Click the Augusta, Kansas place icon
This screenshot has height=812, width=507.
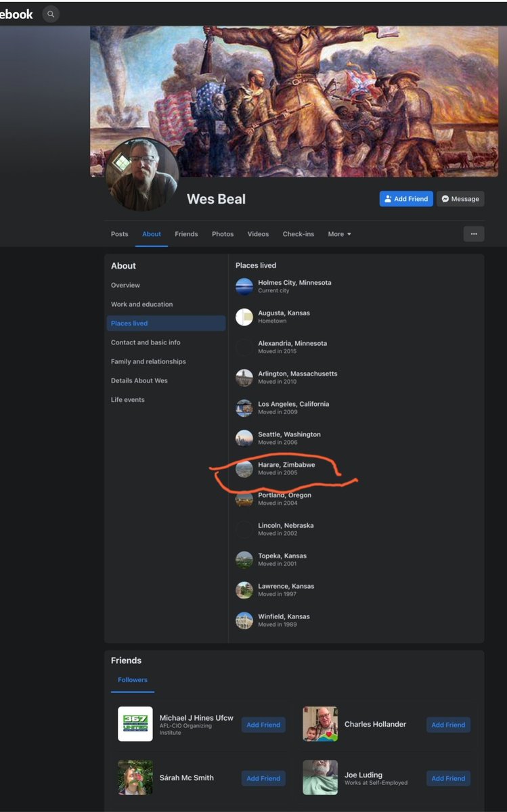244,317
